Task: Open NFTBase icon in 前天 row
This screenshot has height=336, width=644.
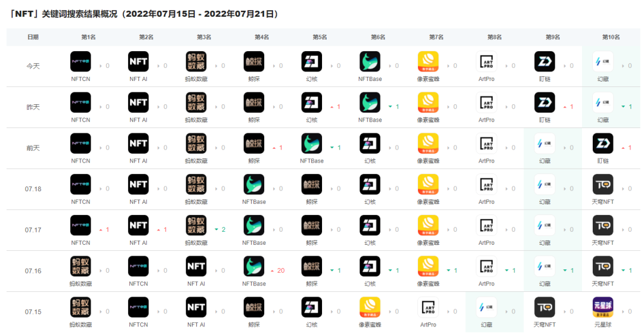Action: coord(312,144)
